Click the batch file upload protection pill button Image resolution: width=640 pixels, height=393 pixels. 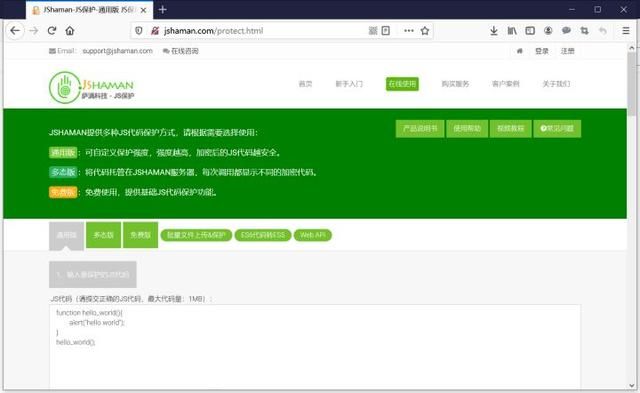coord(196,235)
